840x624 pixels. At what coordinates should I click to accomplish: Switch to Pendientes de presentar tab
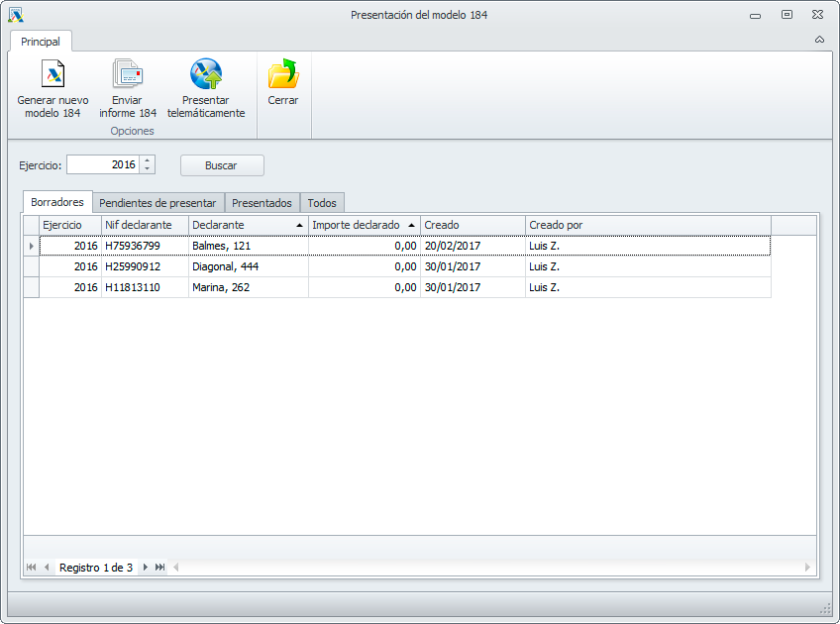157,202
